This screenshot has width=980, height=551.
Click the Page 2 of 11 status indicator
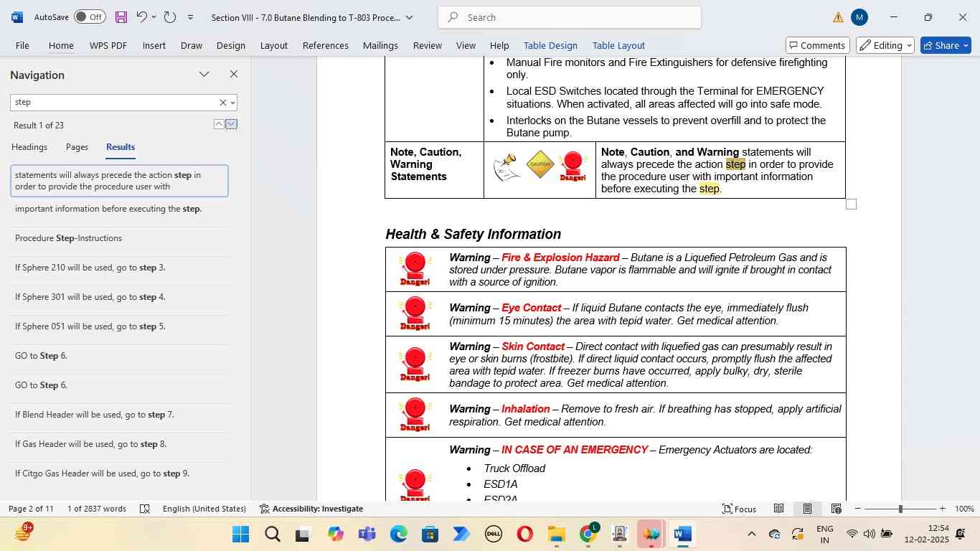point(31,509)
